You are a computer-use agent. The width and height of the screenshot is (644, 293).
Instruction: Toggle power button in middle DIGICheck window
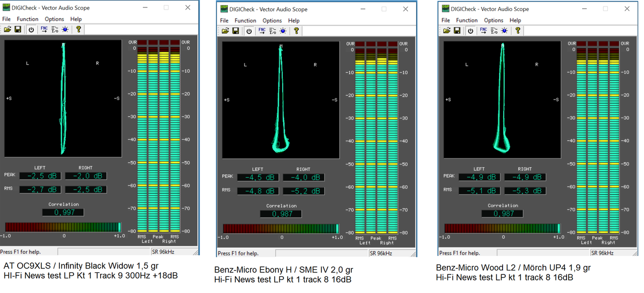[249, 31]
